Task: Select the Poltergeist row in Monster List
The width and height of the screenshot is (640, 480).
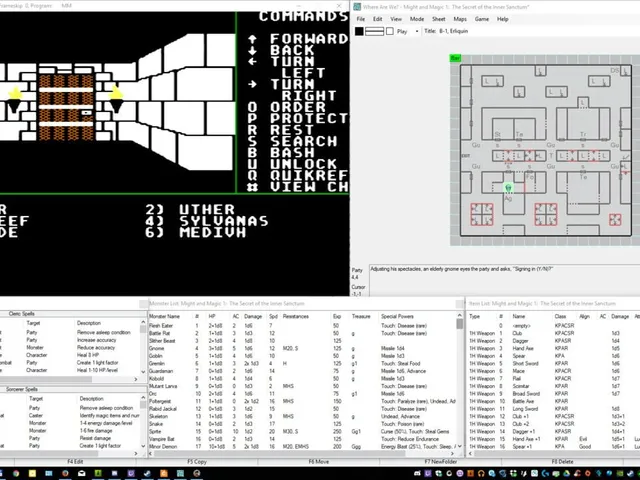Action: tap(302, 401)
